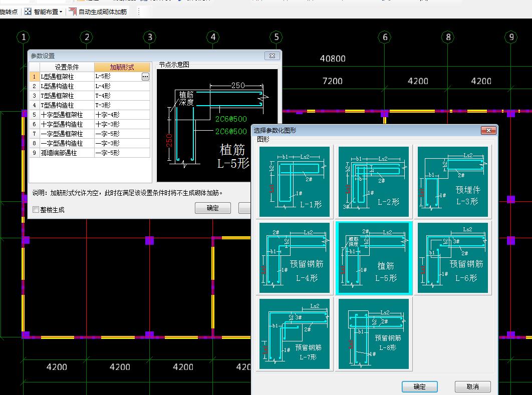532x395 pixels.
Task: Select the 预留钢筋 L-7形 thumbnail
Action: pyautogui.click(x=295, y=334)
